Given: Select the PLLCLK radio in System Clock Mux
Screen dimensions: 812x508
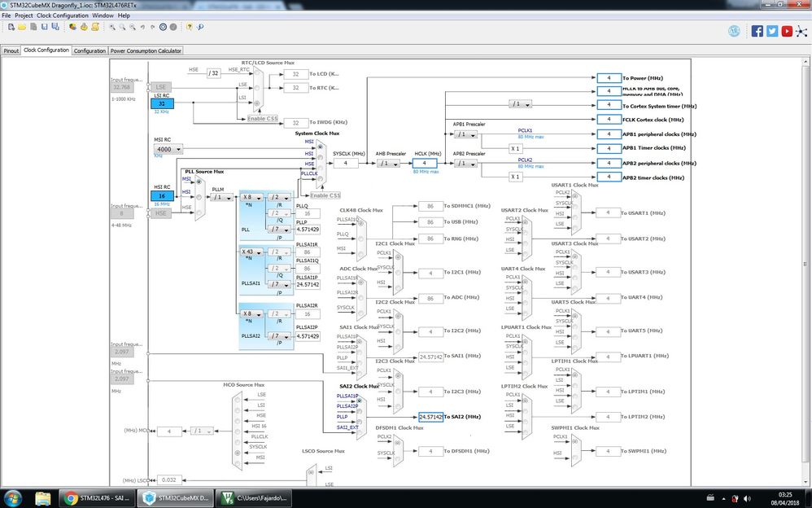Looking at the screenshot, I should tap(320, 179).
